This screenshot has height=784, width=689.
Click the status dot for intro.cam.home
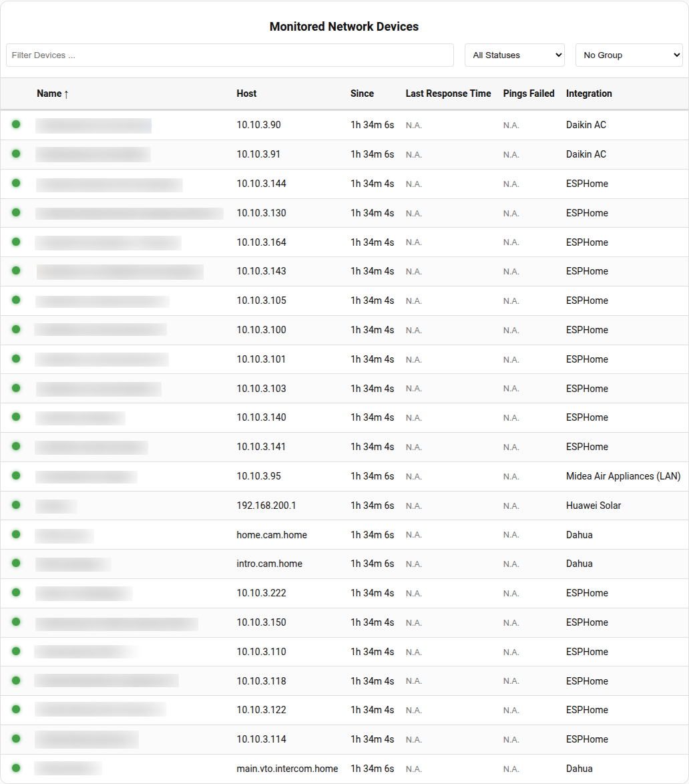(16, 563)
